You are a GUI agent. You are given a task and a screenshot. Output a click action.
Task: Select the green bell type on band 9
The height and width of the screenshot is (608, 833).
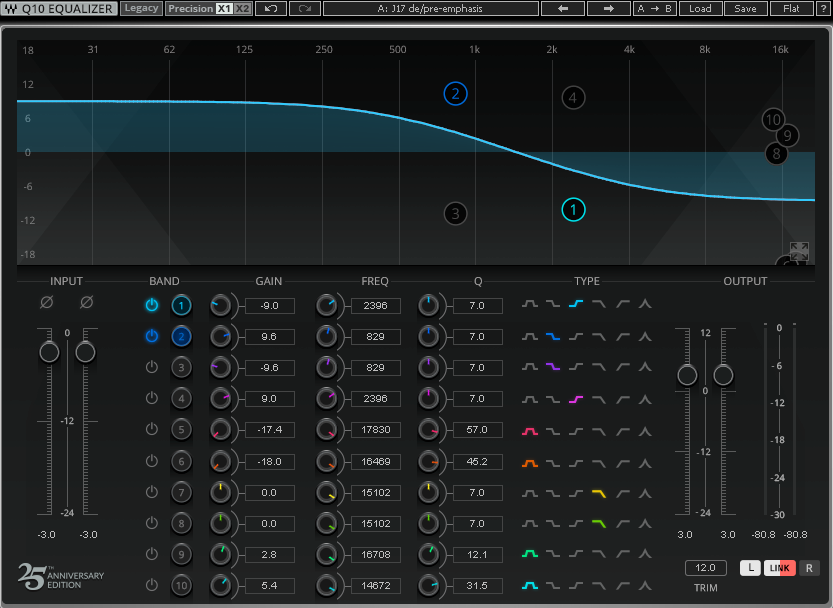(x=530, y=554)
